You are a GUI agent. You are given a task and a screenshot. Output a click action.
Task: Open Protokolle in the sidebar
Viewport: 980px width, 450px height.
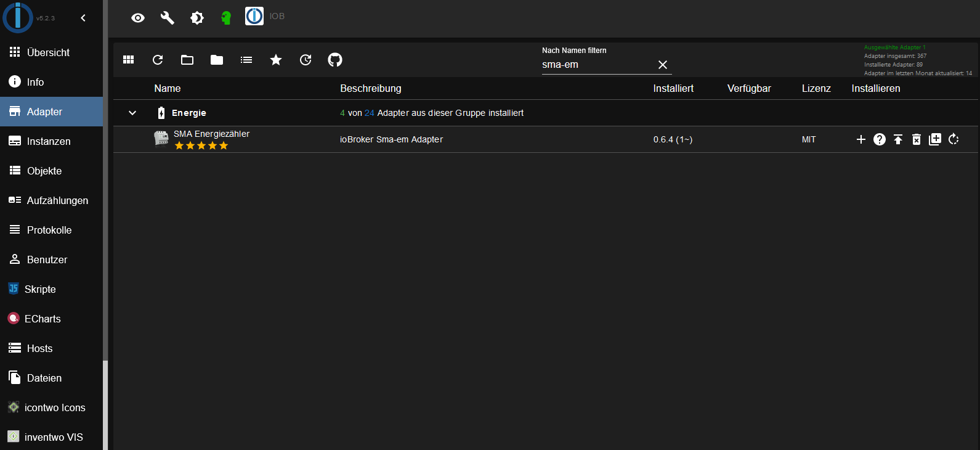click(52, 230)
